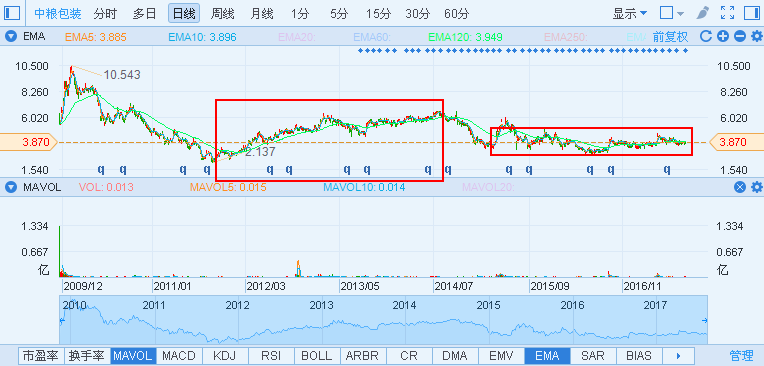Click the EMA20 legend label

coord(297,37)
